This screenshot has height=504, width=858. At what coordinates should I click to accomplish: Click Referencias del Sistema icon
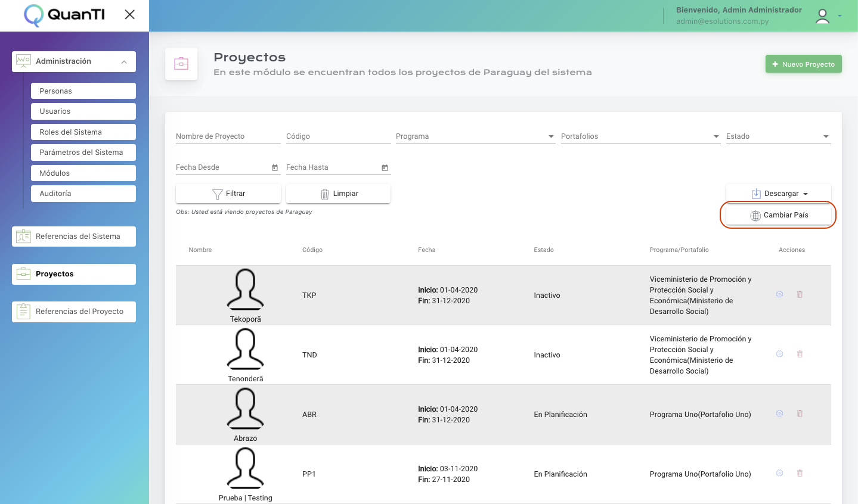23,237
